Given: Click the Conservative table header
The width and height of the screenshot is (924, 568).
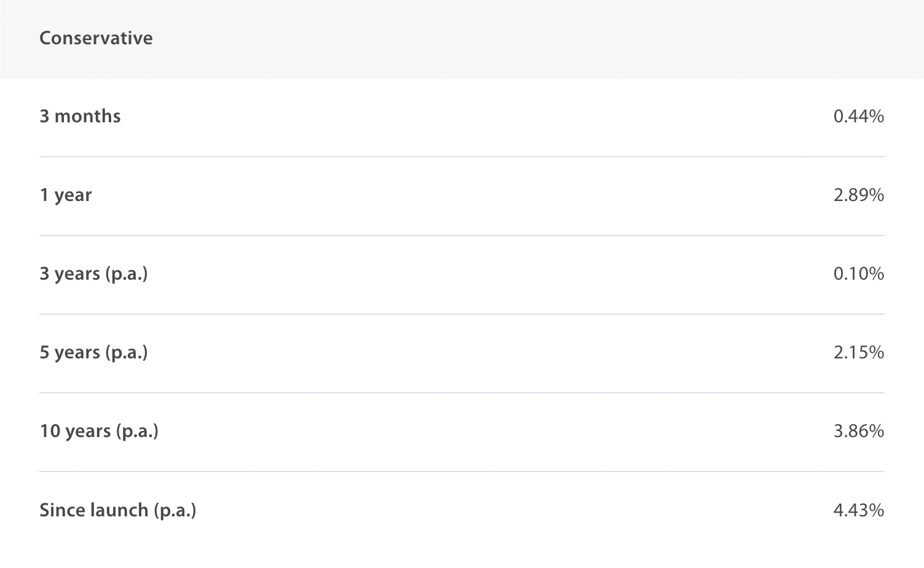Looking at the screenshot, I should coord(96,38).
